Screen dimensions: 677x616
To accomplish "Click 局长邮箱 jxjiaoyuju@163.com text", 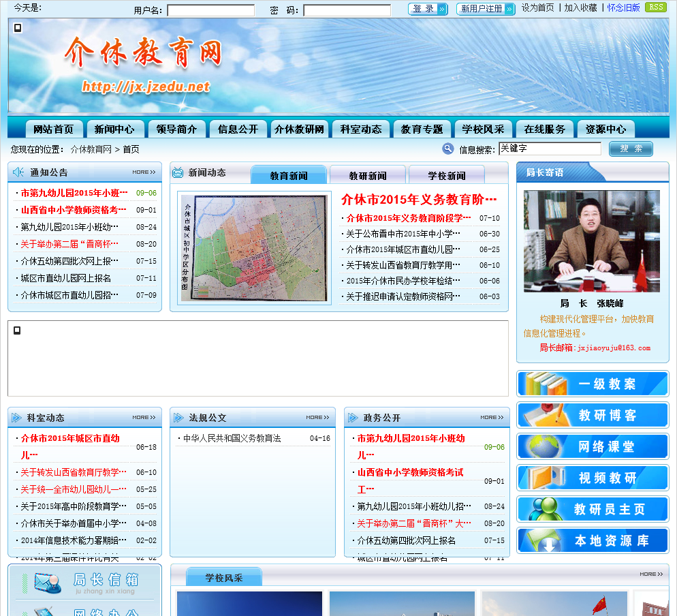I will [595, 348].
